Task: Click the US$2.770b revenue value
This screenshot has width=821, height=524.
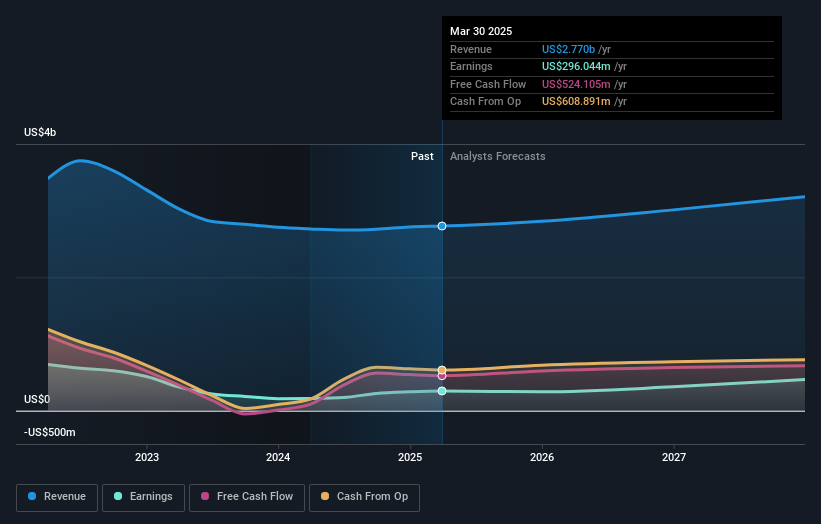Action: click(568, 49)
